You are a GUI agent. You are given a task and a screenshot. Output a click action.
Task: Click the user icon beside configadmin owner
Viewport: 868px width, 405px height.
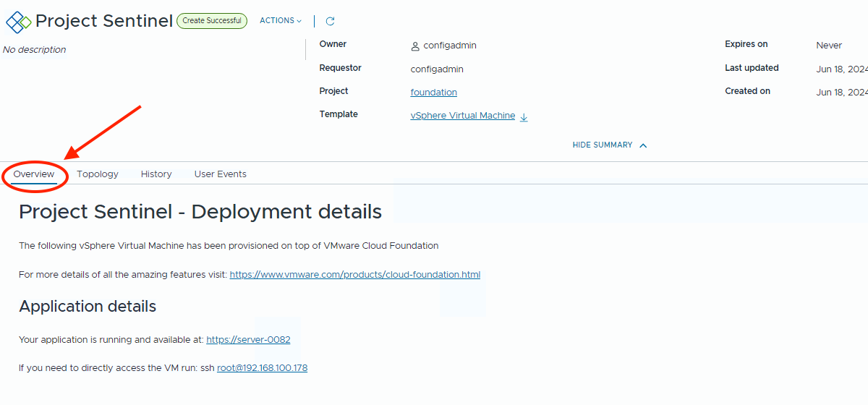(415, 46)
